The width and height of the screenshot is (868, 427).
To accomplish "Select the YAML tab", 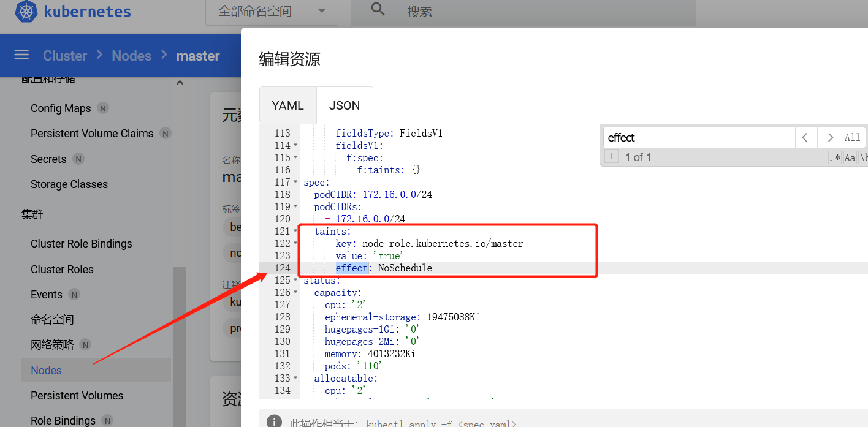I will 287,105.
